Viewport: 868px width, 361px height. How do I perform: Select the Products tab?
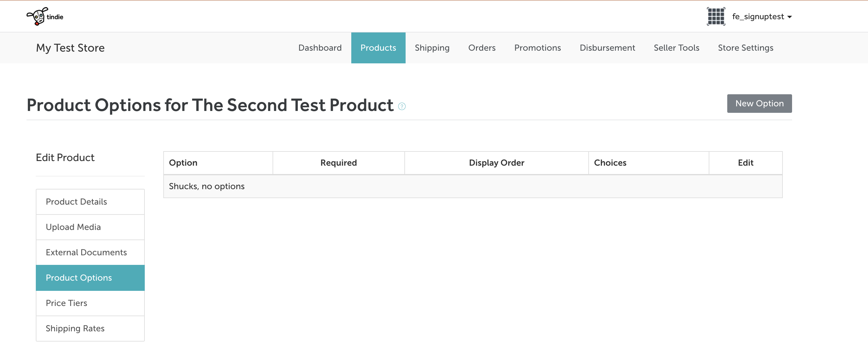coord(378,48)
